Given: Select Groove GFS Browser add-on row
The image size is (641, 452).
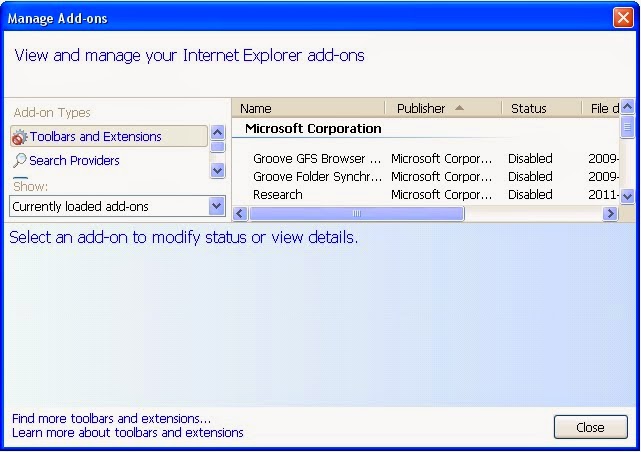Looking at the screenshot, I should (426, 159).
